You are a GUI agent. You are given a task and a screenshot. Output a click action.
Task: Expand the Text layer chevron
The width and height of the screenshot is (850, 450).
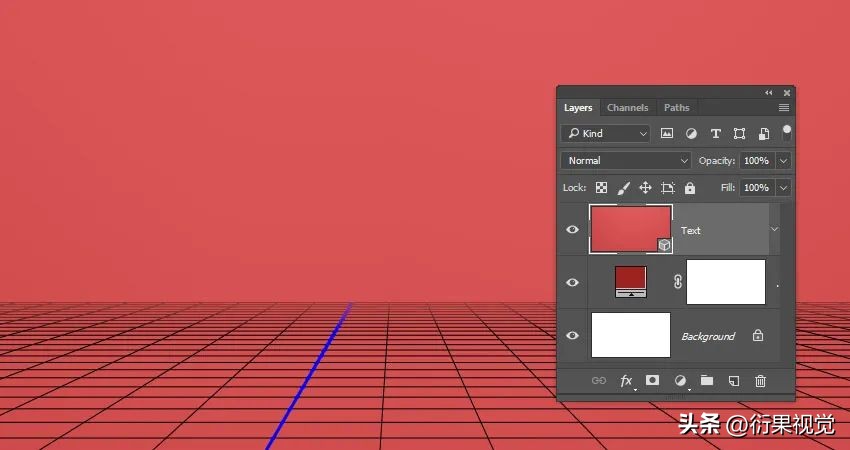click(x=775, y=229)
